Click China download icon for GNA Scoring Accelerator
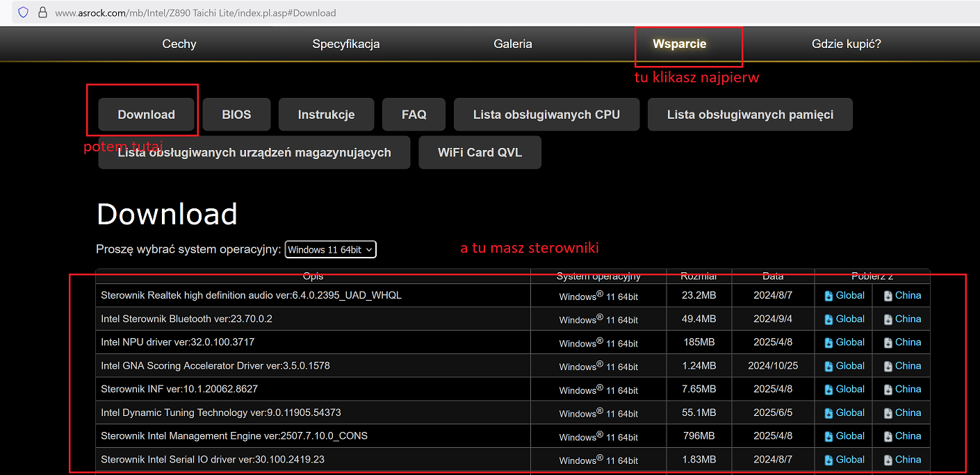980x475 pixels. tap(888, 366)
